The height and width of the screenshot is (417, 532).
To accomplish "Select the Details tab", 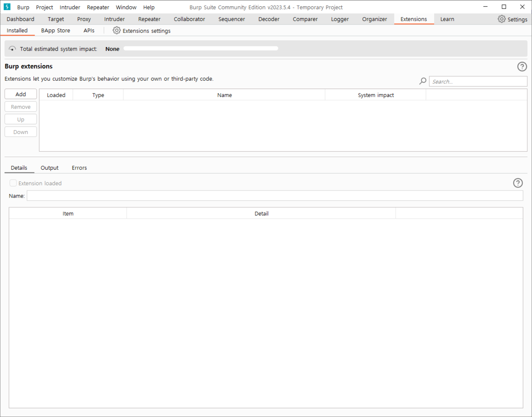I will [x=19, y=168].
